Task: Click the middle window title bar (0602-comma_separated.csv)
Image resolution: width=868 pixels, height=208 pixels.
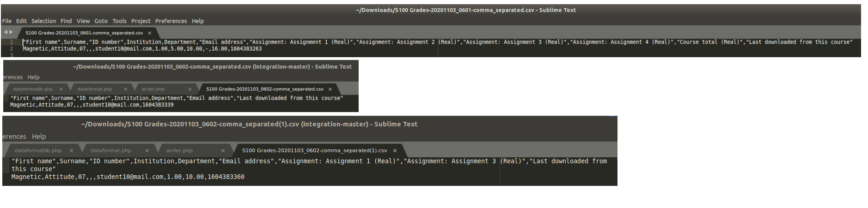Action: pos(181,67)
